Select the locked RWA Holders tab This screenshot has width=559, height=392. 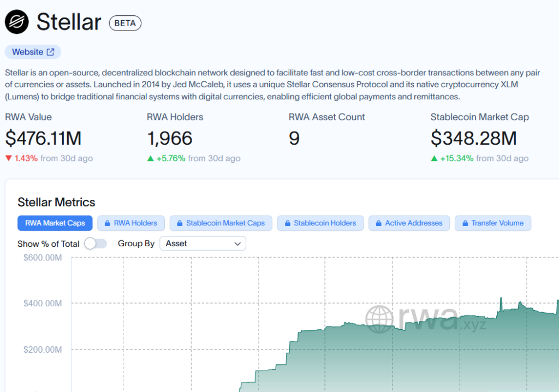[131, 223]
